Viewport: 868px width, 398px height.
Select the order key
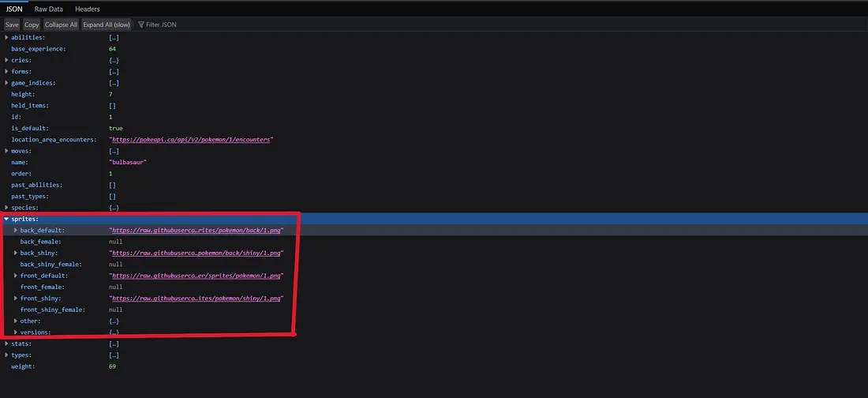[21, 174]
